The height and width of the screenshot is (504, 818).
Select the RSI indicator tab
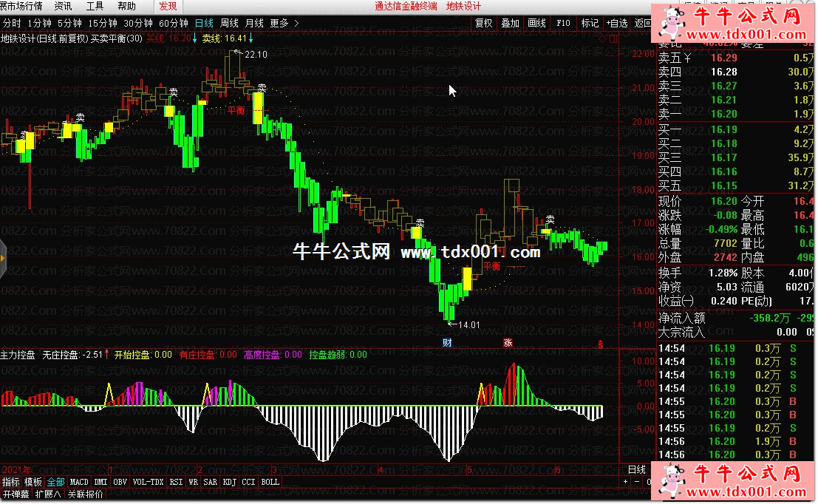tap(177, 482)
